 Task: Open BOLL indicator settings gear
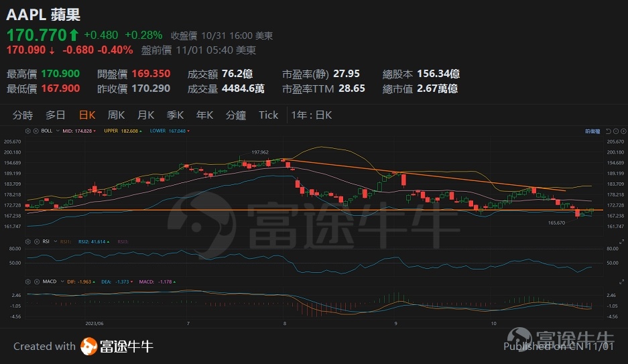28,131
